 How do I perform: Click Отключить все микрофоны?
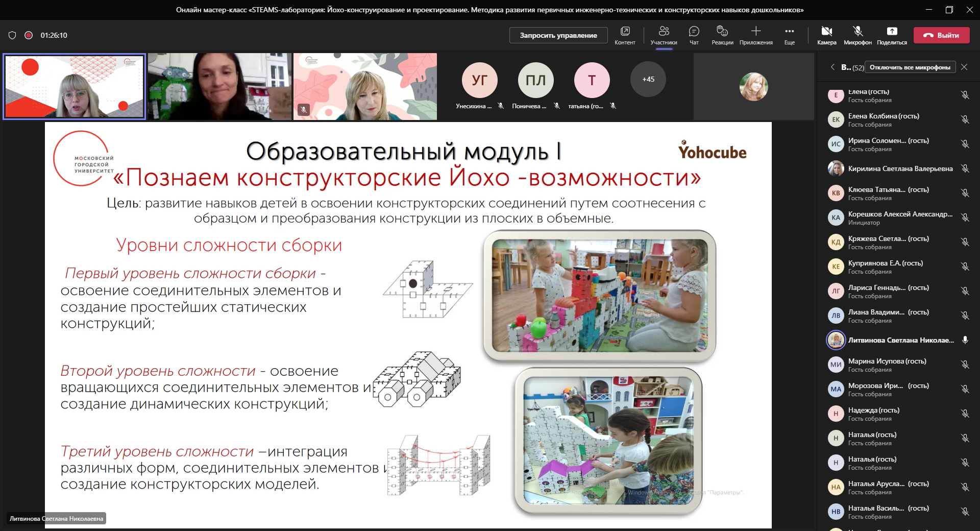pyautogui.click(x=910, y=67)
